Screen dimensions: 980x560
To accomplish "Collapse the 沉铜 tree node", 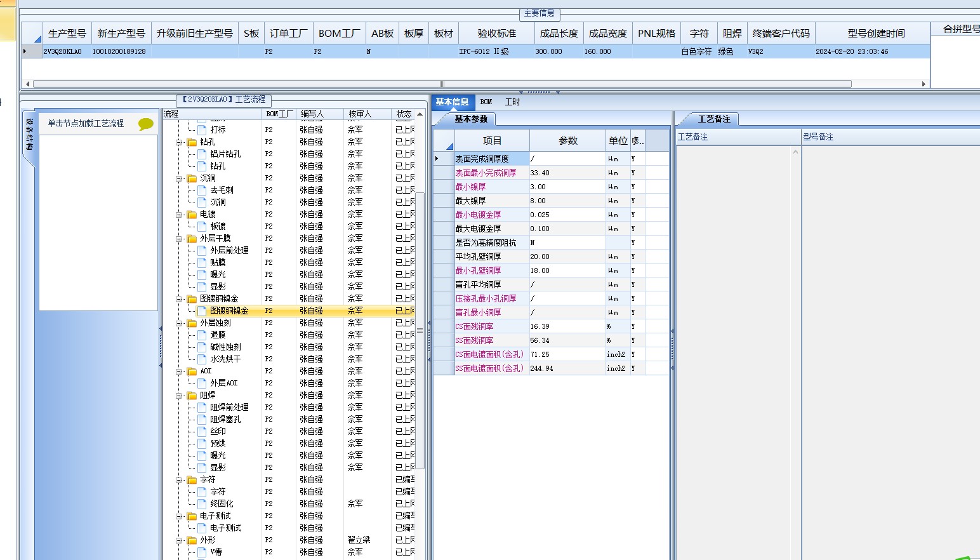I will [180, 178].
